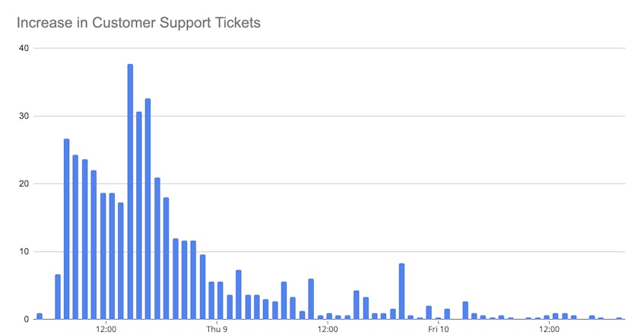Select the isolated tall bar near 8 before Fri 10
This screenshot has width=644, height=335.
point(401,292)
